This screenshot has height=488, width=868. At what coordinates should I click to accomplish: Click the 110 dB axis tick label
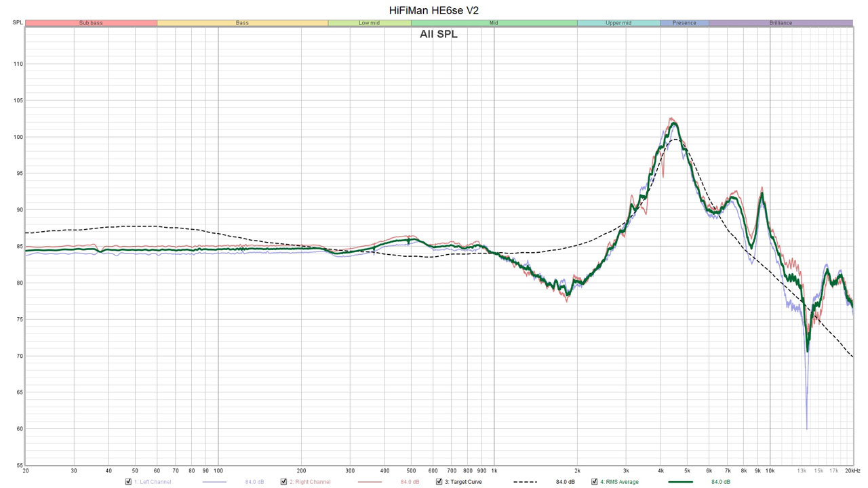coord(17,64)
